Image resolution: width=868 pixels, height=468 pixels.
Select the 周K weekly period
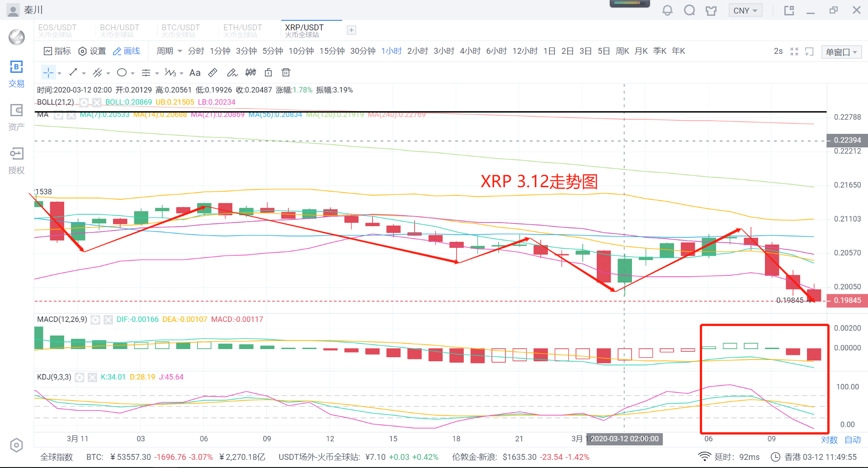(x=622, y=51)
